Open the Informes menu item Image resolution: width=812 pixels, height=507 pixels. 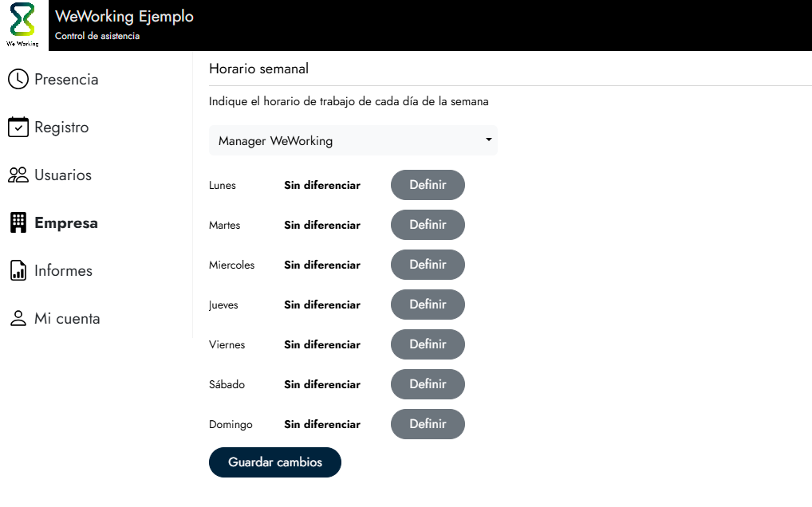click(x=63, y=271)
